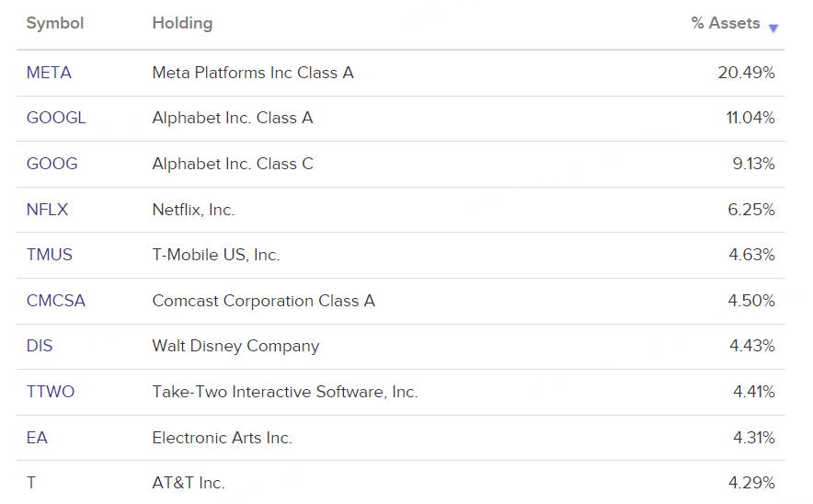This screenshot has height=504, width=813.
Task: Click the EA ticker symbol
Action: click(37, 438)
